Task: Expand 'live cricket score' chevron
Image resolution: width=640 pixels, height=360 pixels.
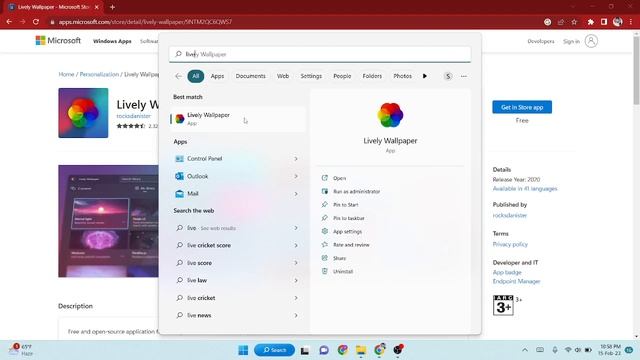Action: [x=296, y=246]
